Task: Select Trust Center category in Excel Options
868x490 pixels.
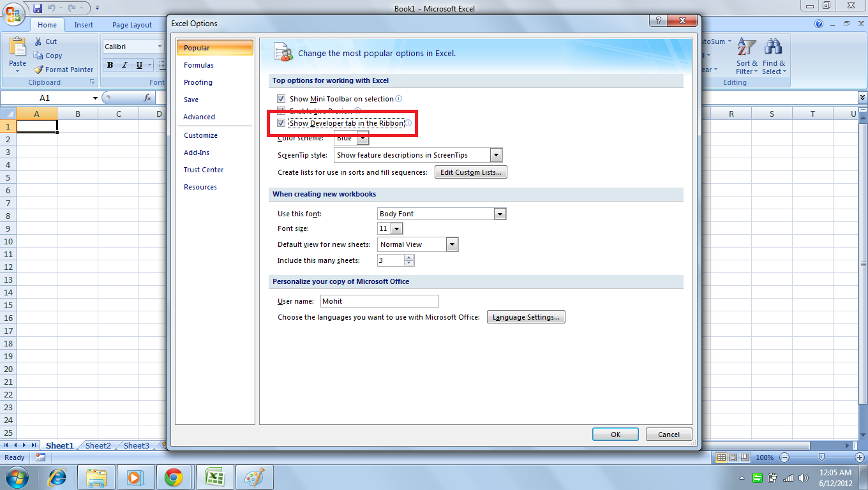Action: 214,170
